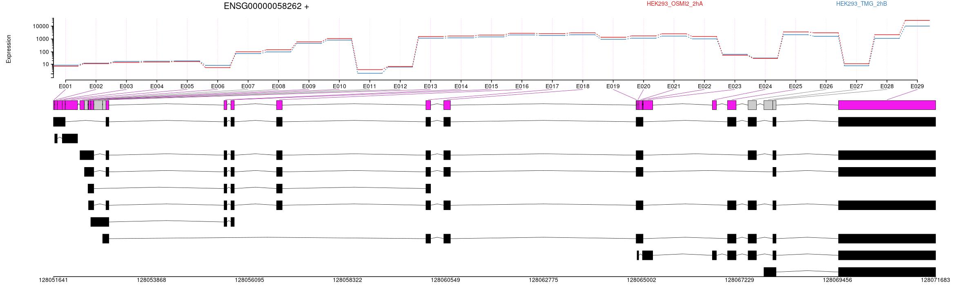Screen dimensions: 980x286
Task: Click the 1000 y-axis tick label
Action: point(43,39)
